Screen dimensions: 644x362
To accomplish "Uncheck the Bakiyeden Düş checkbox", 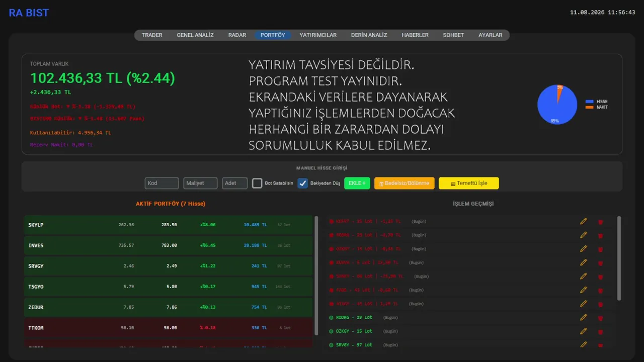I will coord(302,184).
